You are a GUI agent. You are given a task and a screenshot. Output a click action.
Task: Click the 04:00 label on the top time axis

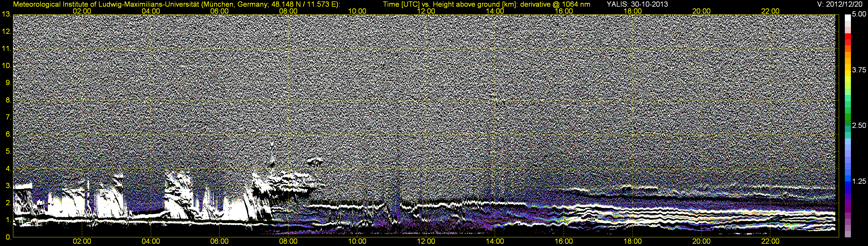151,11
